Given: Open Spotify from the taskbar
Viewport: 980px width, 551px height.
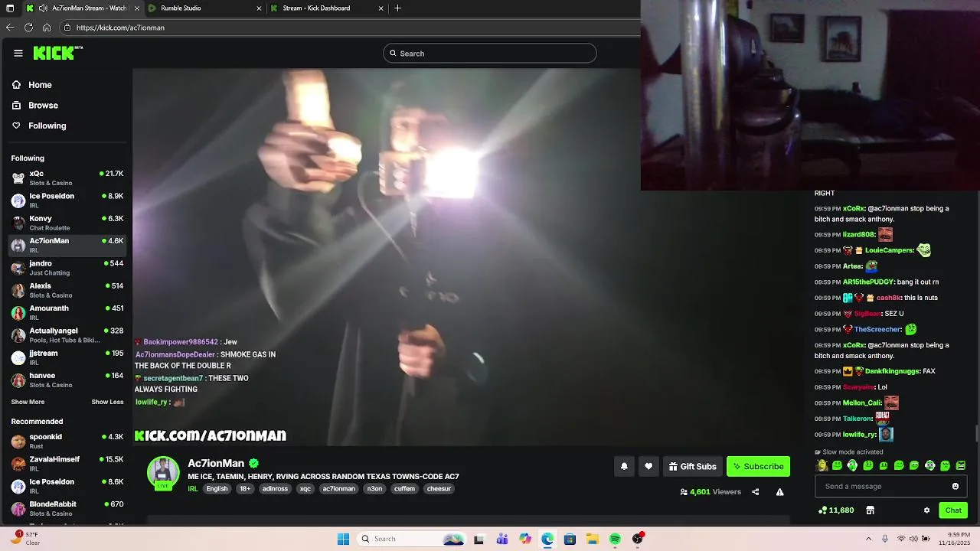Looking at the screenshot, I should point(615,540).
